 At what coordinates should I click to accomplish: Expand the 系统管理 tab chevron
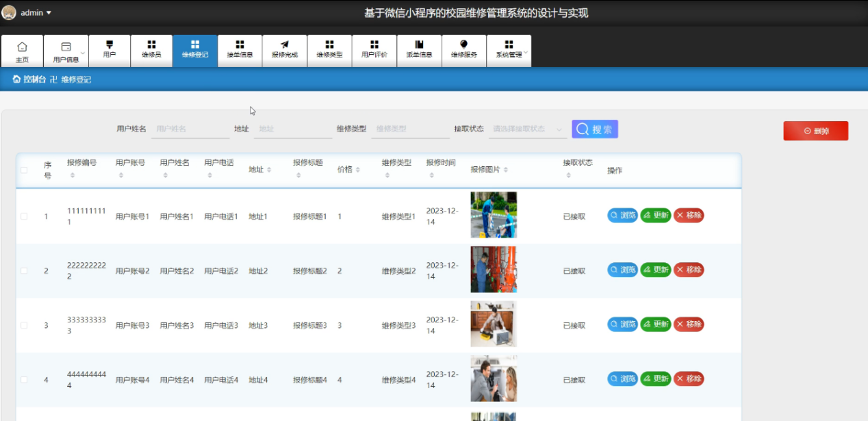tap(525, 53)
